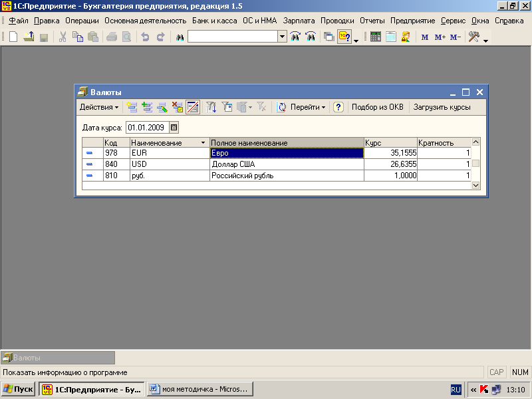Redo action arrow icon
The image size is (532, 399).
click(x=160, y=37)
